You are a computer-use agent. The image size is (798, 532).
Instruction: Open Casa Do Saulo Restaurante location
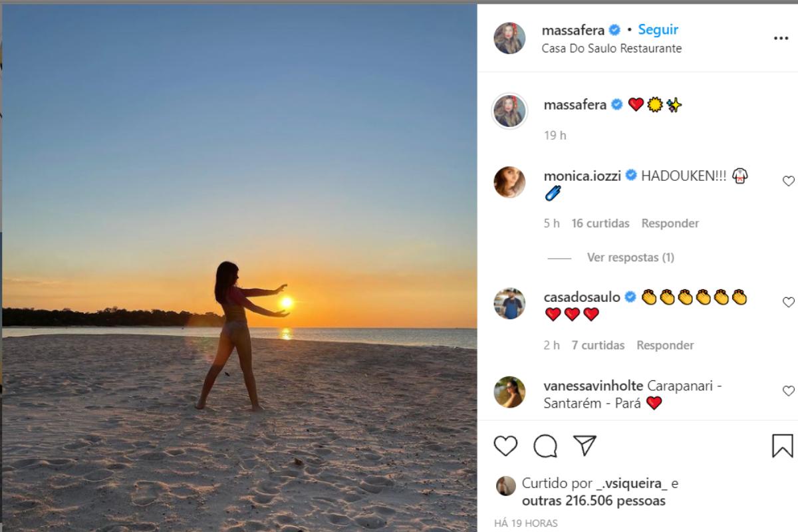611,49
